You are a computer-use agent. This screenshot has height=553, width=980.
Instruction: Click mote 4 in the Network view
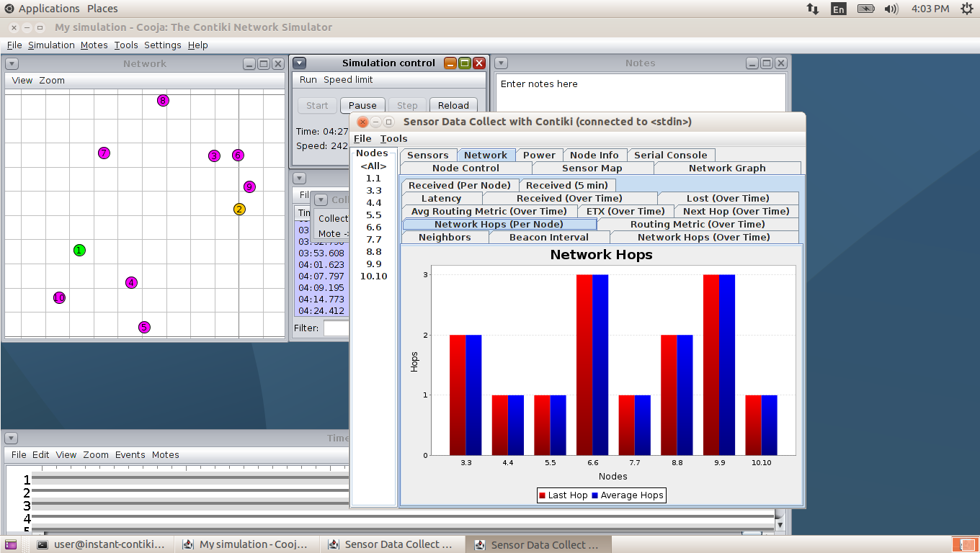click(131, 283)
